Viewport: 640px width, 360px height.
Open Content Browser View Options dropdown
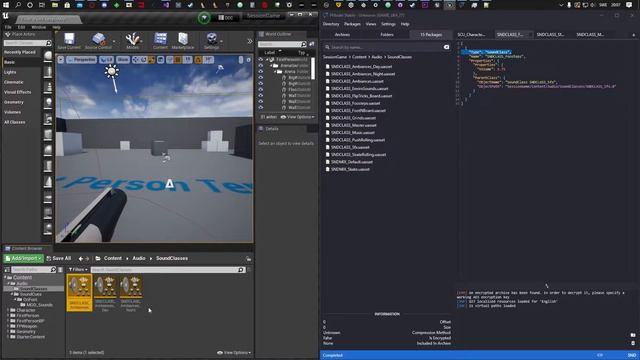(x=234, y=353)
